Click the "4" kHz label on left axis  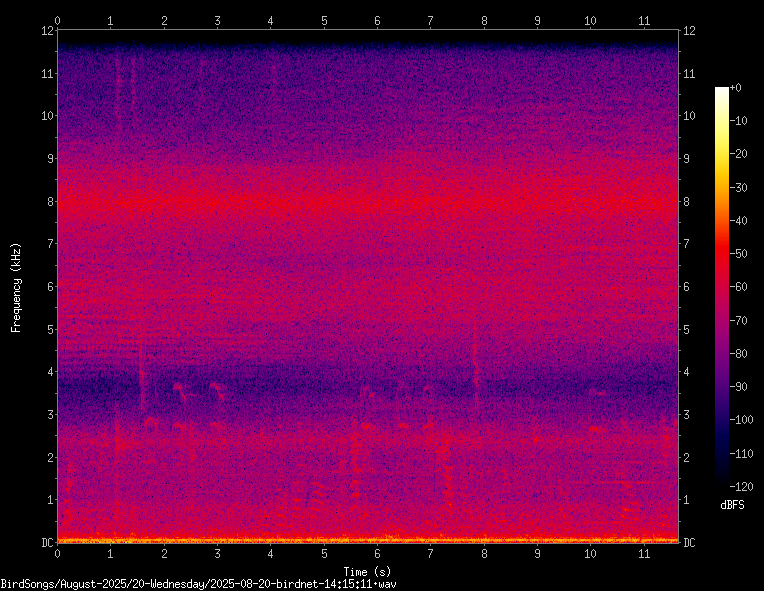[50, 372]
